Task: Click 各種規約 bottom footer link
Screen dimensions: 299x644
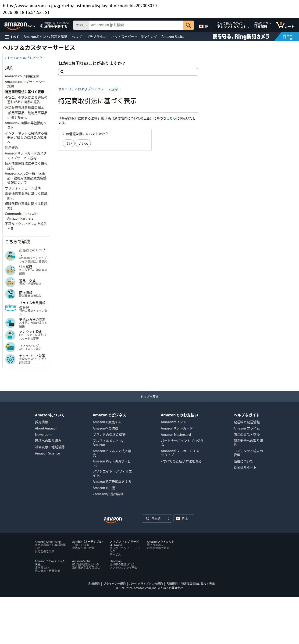Action: (x=172, y=584)
